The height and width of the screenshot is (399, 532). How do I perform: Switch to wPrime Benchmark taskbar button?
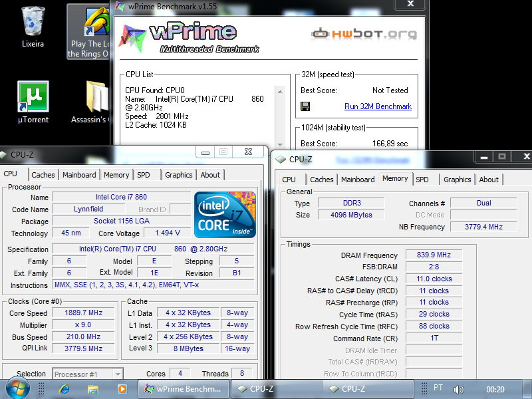(x=184, y=389)
